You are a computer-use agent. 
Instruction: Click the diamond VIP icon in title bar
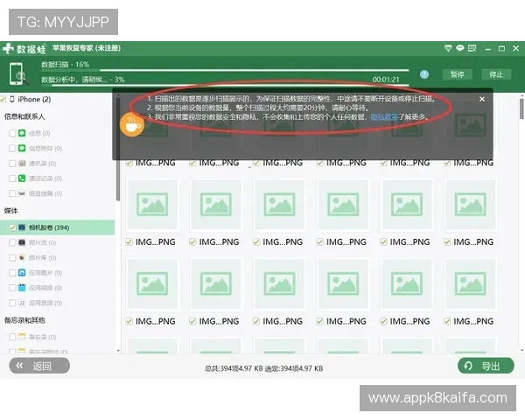(448, 48)
